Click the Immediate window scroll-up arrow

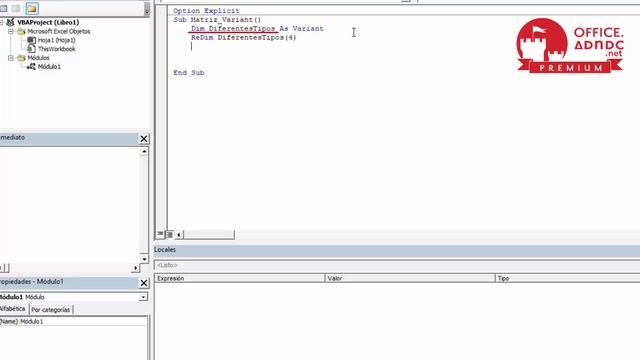144,151
